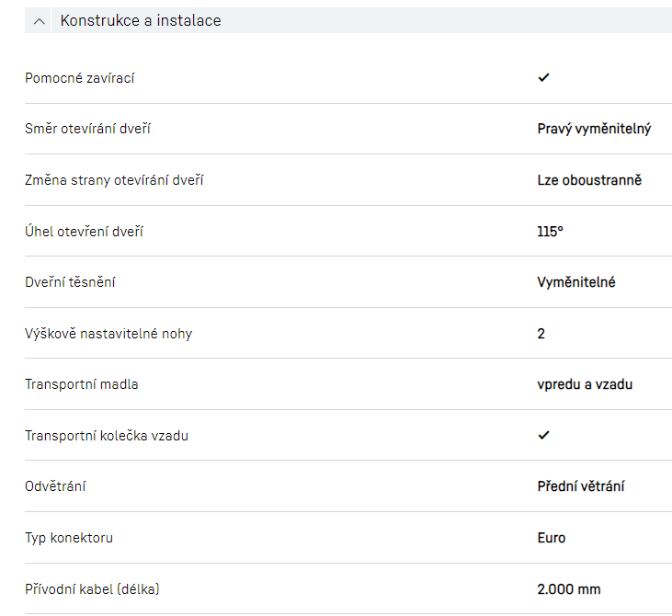Click the Směr otevírání dveří label
The height and width of the screenshot is (616, 672).
87,129
